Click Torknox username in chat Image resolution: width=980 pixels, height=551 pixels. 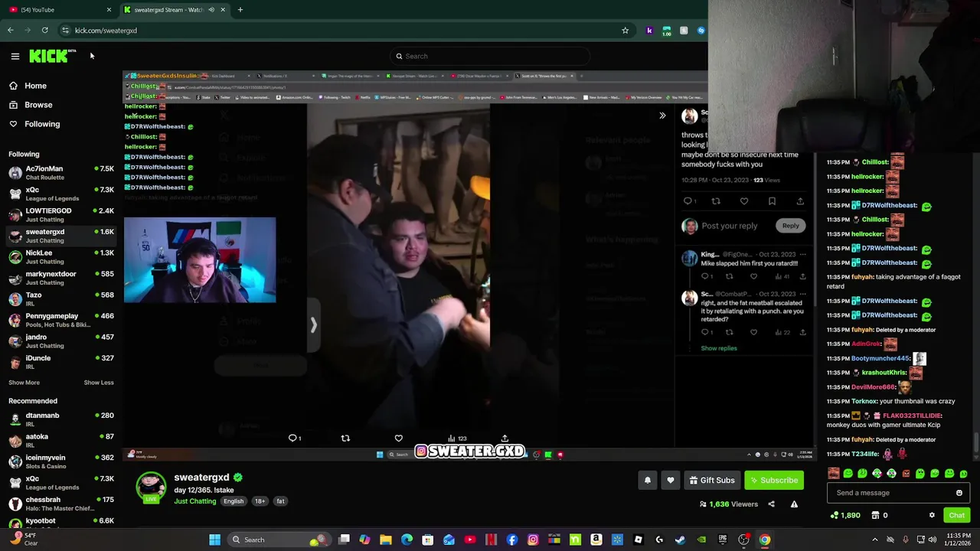click(864, 401)
